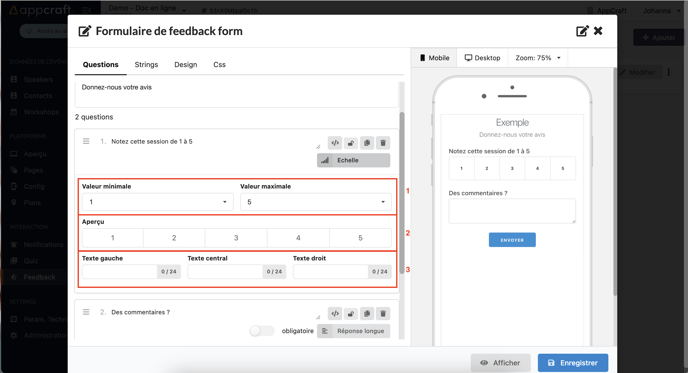
Task: Click the Texte gauche input field
Action: (119, 272)
